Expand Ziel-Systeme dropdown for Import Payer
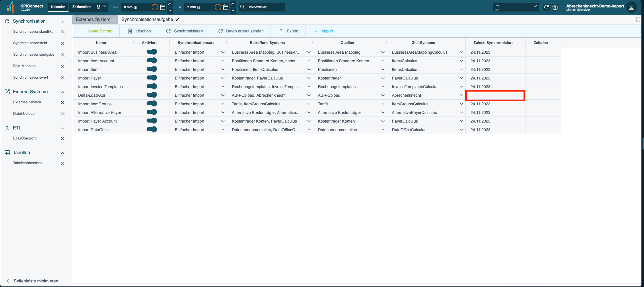Screen dimensions: 644x287 tap(461, 78)
